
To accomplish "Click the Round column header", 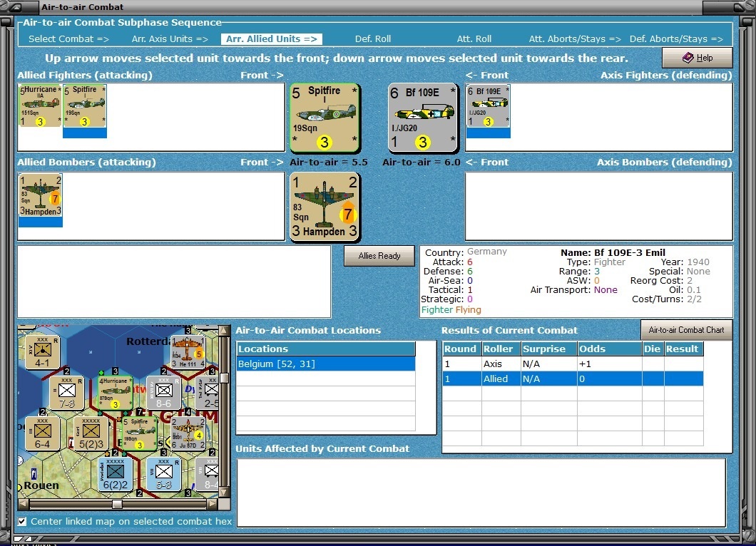I will [x=461, y=349].
